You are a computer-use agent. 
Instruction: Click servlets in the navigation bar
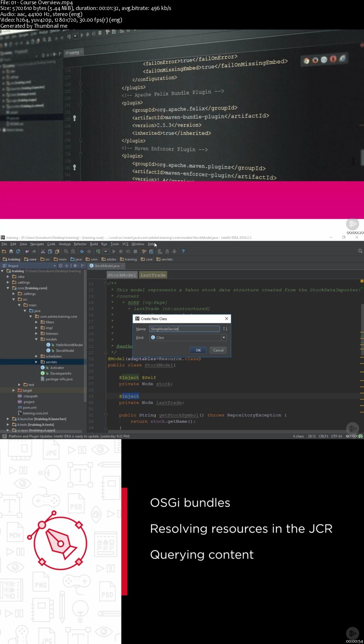point(165,259)
